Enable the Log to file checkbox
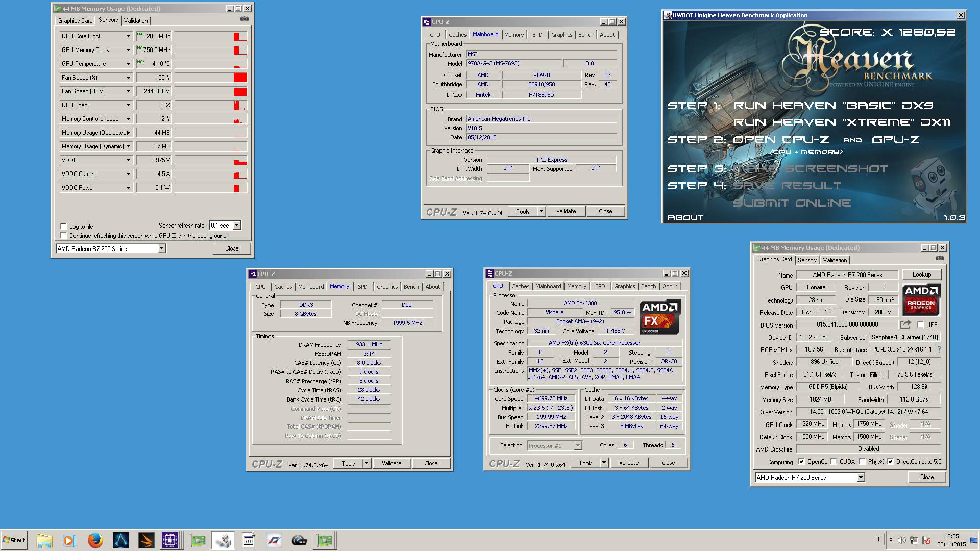 (63, 226)
